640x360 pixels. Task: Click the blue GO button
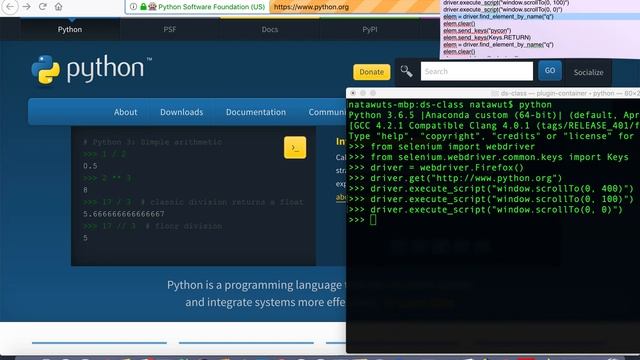click(550, 71)
